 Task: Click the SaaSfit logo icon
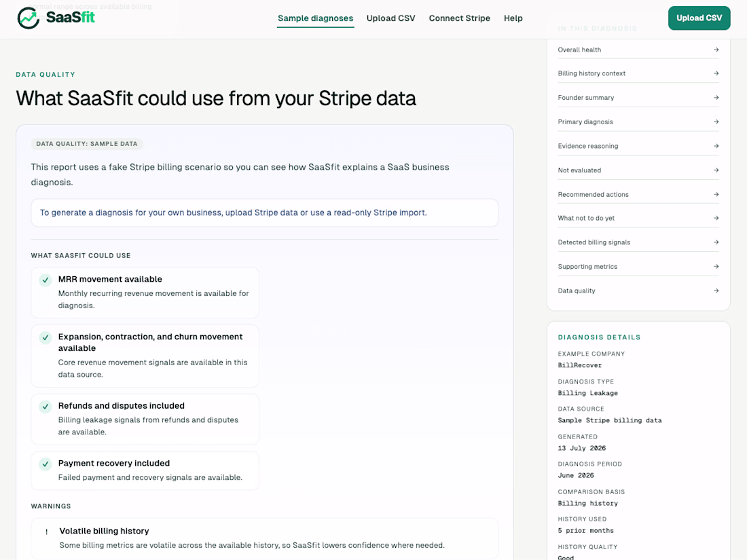[x=28, y=18]
